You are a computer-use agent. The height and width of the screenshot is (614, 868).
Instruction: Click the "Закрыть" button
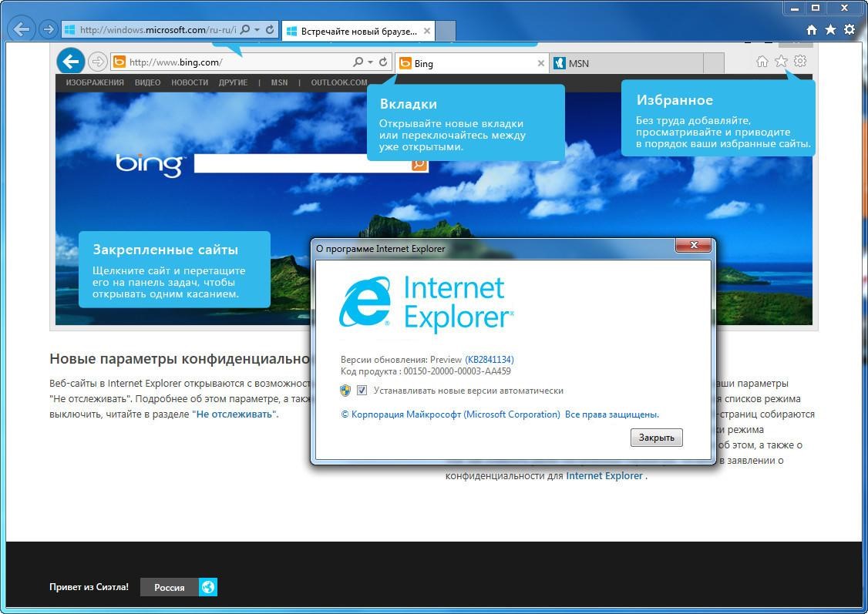click(x=657, y=438)
